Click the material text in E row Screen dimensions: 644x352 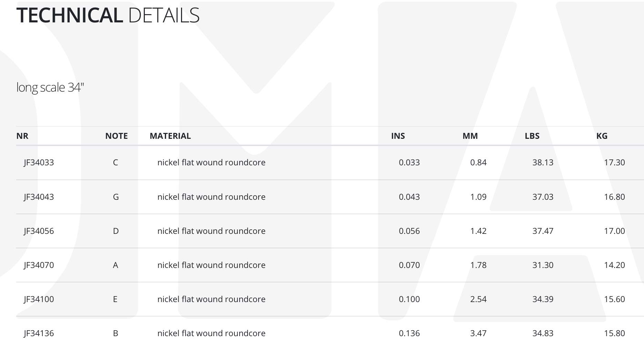(211, 299)
